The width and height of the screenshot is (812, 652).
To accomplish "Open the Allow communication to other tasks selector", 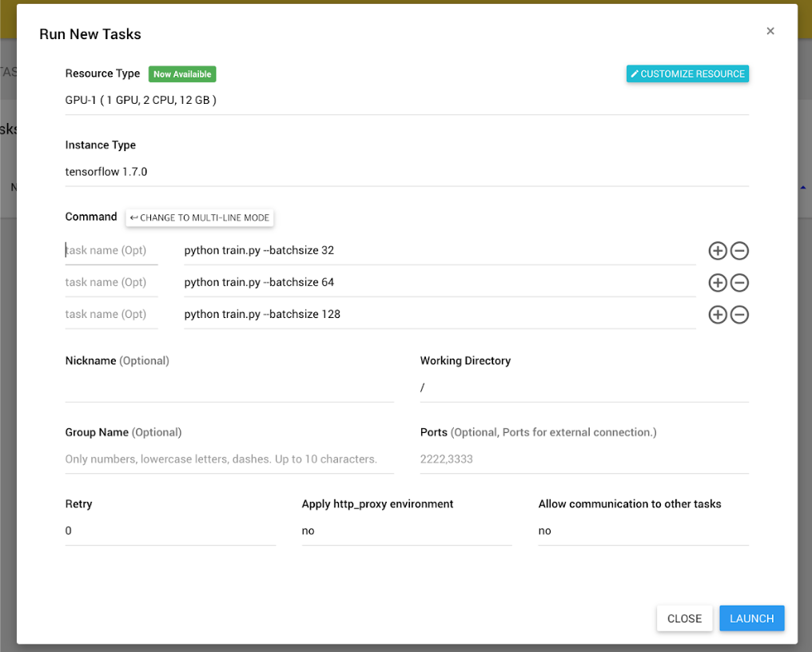I will point(643,531).
